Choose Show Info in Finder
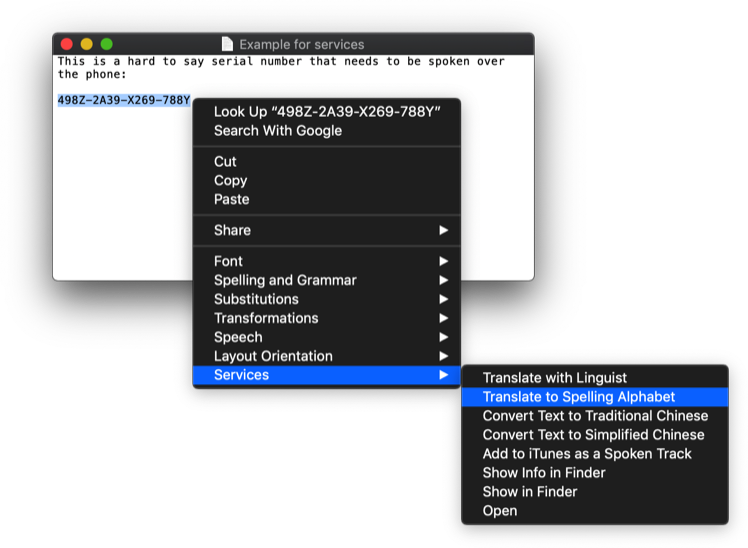 (595, 473)
